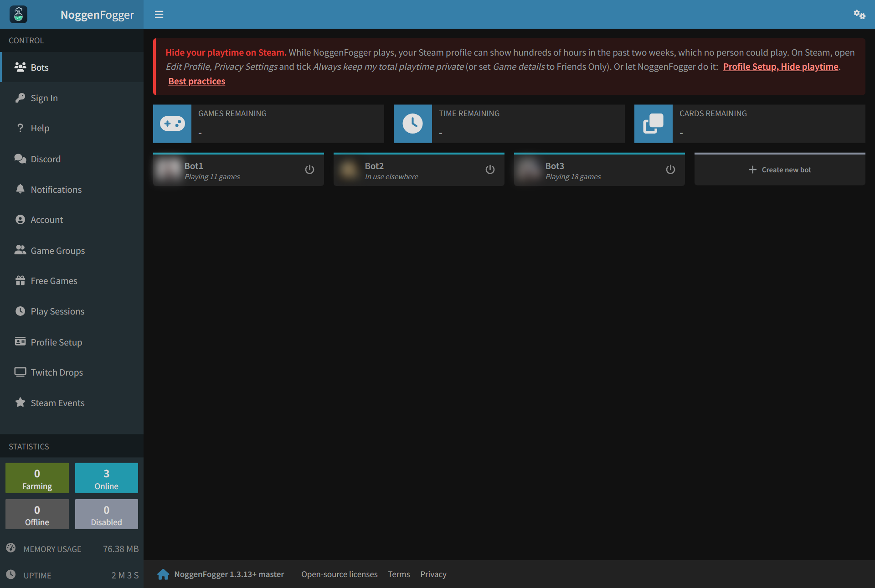Open Help in the sidebar
The width and height of the screenshot is (875, 588).
72,128
